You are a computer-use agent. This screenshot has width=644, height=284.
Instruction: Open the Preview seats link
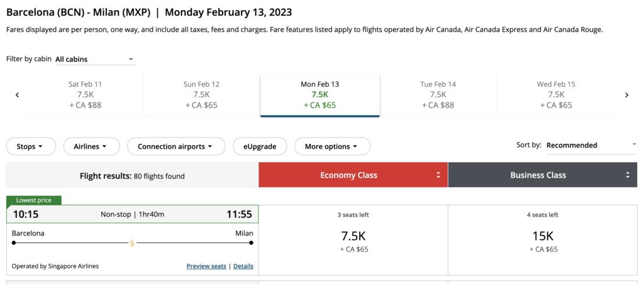(x=206, y=266)
